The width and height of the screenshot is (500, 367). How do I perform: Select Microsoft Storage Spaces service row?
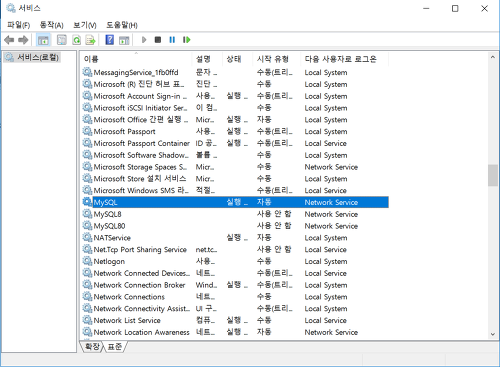pyautogui.click(x=235, y=167)
